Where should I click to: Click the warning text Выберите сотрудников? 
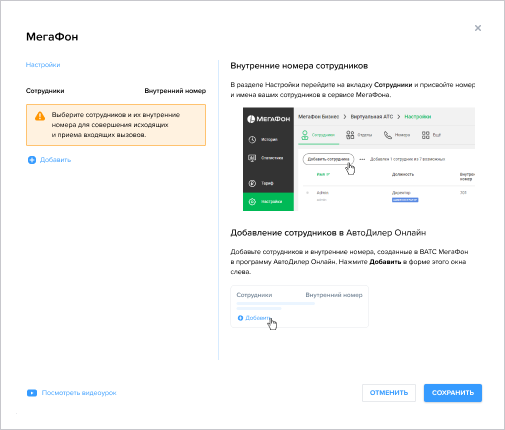click(x=116, y=125)
